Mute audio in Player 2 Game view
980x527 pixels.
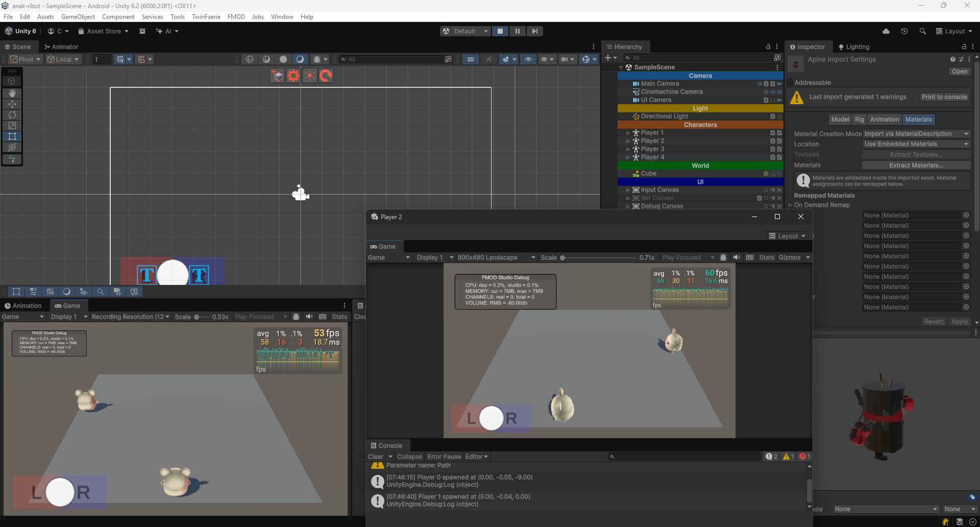736,257
